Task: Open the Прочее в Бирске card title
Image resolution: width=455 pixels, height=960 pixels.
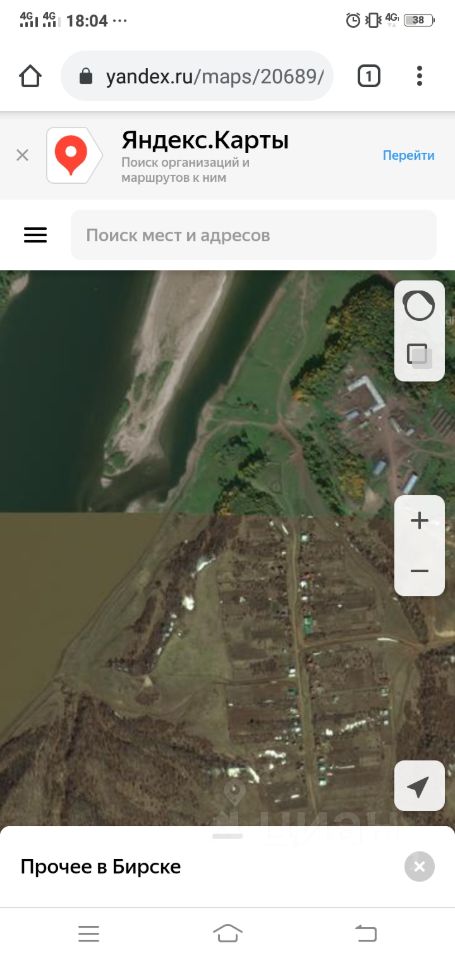Action: (100, 867)
